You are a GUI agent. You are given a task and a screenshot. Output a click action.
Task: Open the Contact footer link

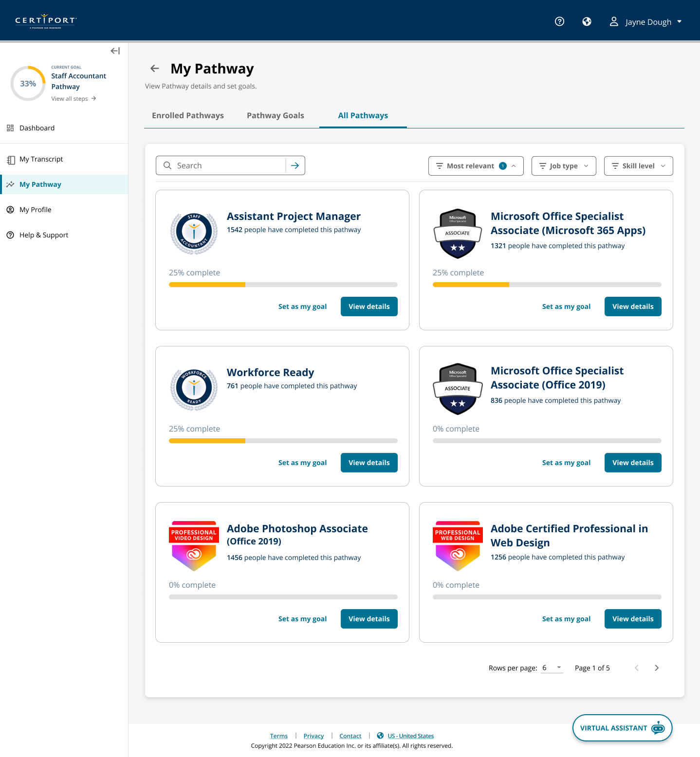click(350, 736)
